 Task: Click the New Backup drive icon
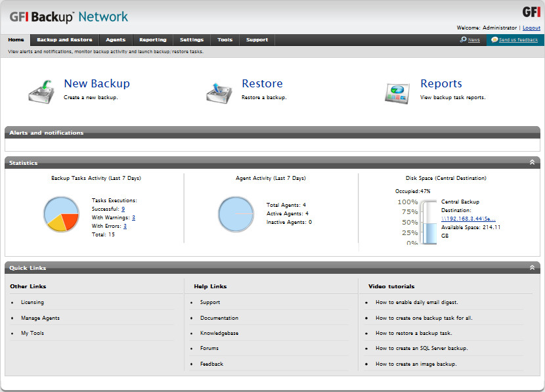pyautogui.click(x=41, y=91)
